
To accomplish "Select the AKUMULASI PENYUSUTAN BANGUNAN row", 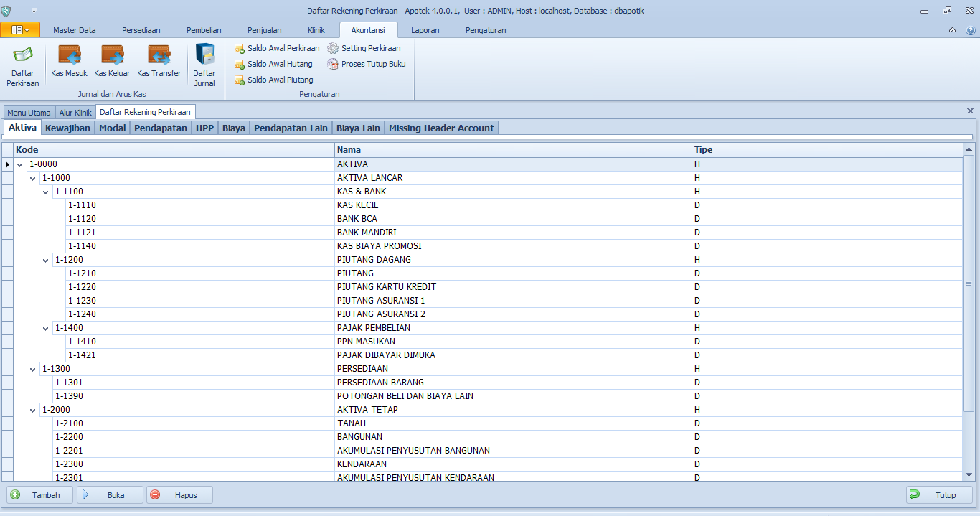I will [481, 451].
